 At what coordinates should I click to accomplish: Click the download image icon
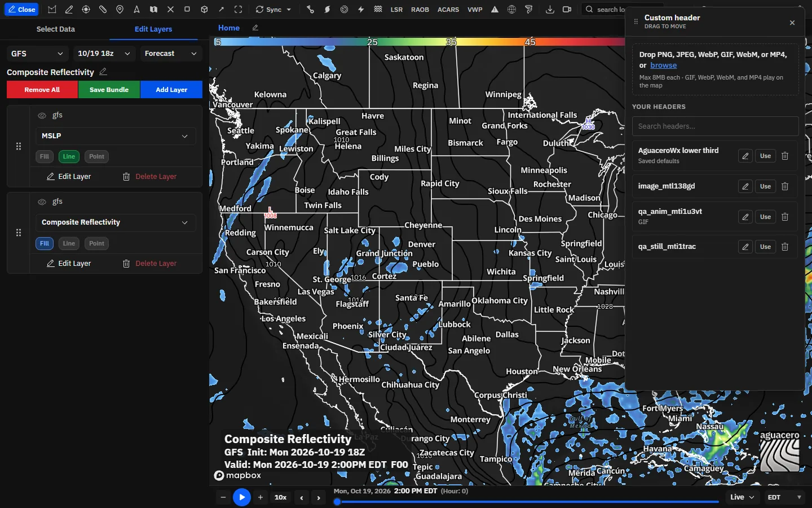pos(550,10)
